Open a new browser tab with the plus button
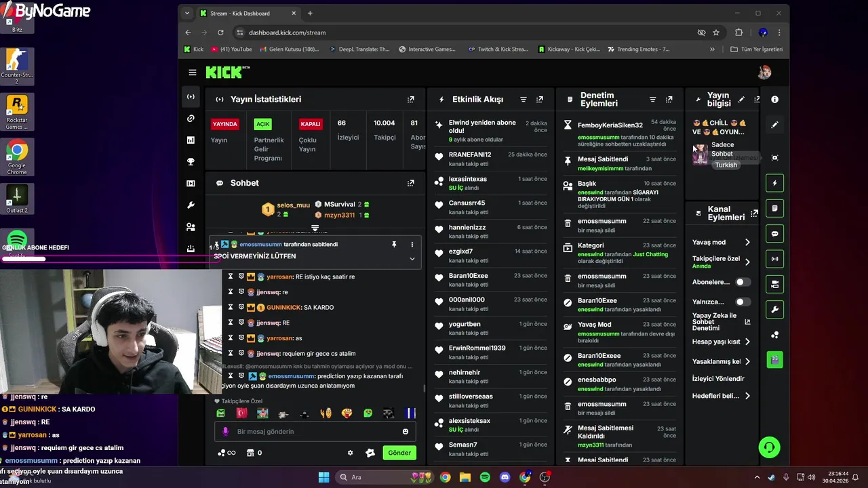The height and width of the screenshot is (488, 868). pos(310,14)
